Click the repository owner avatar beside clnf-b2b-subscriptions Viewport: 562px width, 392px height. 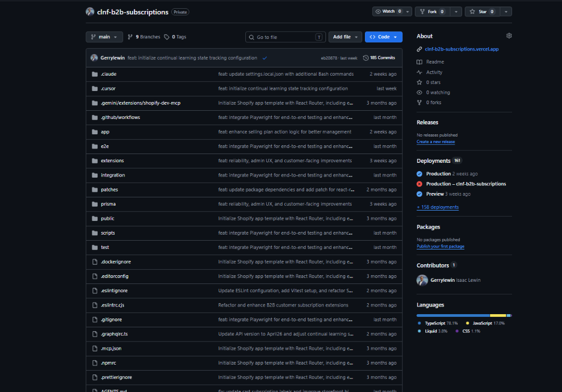click(90, 12)
